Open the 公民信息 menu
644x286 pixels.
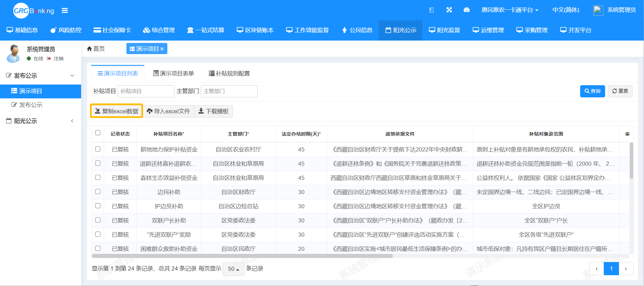click(x=357, y=30)
